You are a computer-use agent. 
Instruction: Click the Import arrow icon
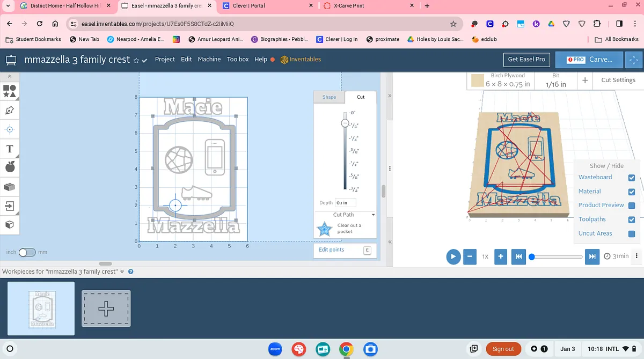click(x=10, y=206)
